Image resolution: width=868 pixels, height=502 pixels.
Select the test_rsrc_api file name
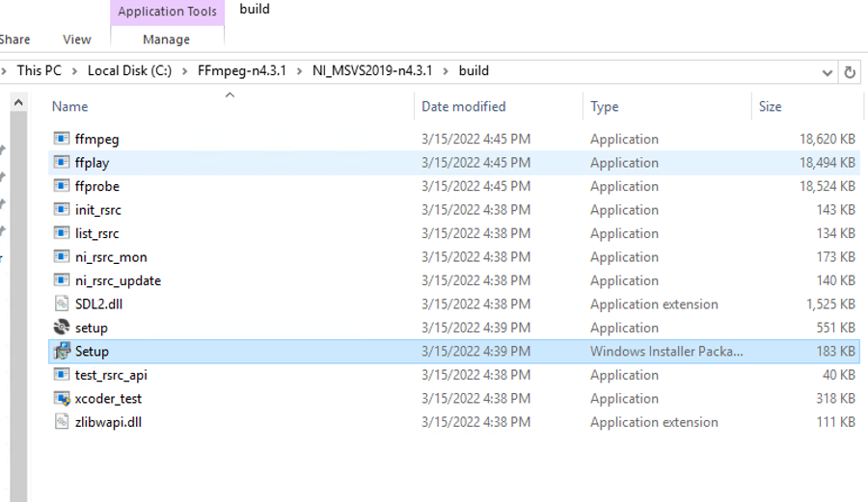click(111, 375)
